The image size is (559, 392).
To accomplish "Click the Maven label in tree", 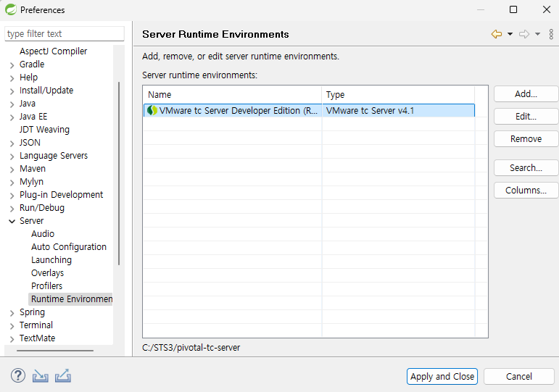I will (x=33, y=169).
